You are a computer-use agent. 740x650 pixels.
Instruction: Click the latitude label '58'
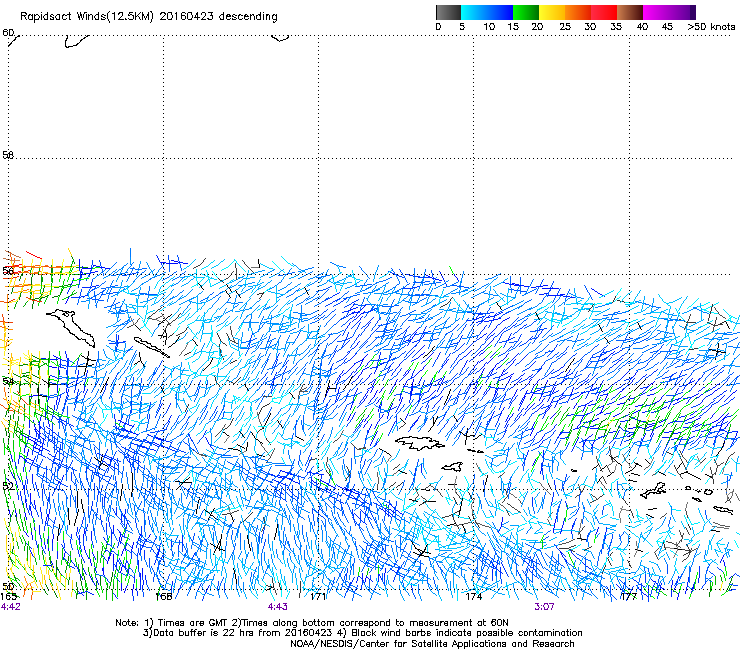[x=8, y=155]
